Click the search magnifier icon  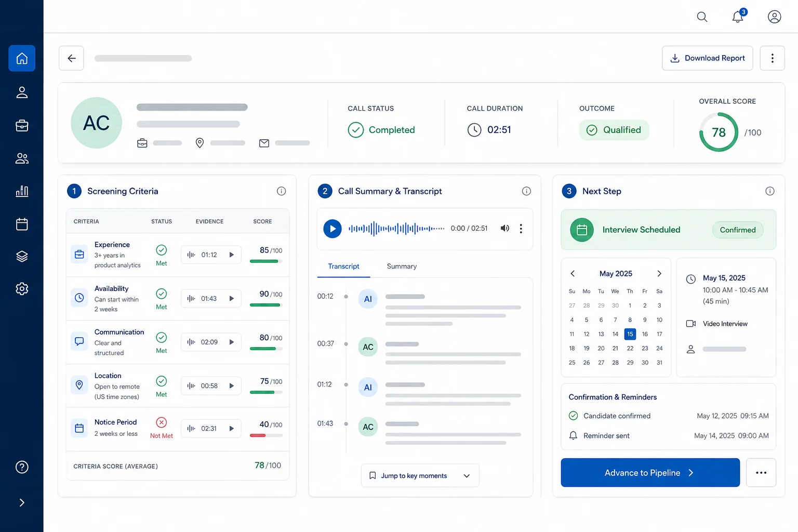coord(702,17)
